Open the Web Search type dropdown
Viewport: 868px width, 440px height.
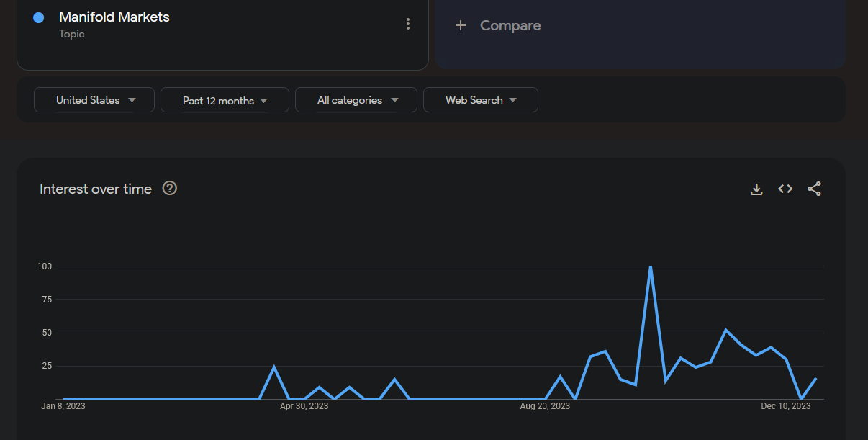point(481,100)
